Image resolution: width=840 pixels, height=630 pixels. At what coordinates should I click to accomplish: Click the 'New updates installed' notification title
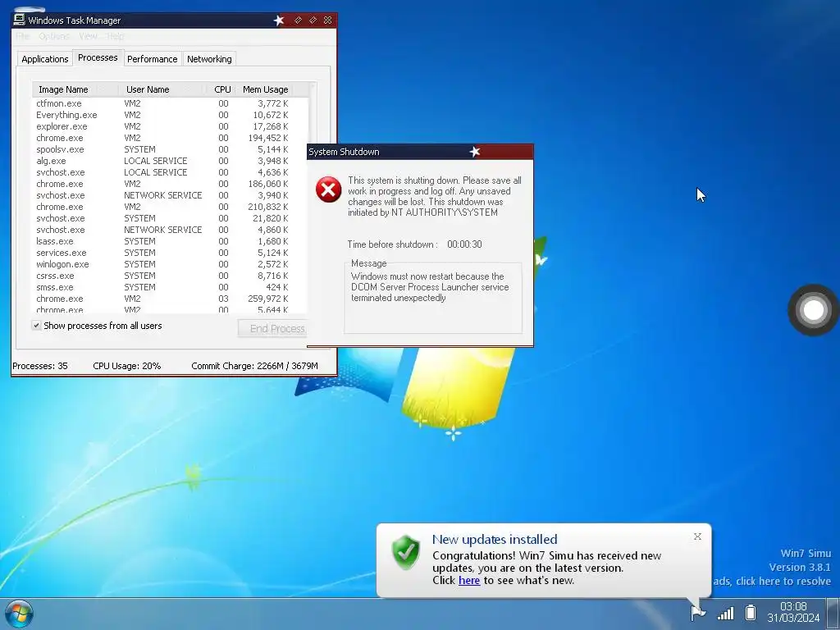click(495, 540)
